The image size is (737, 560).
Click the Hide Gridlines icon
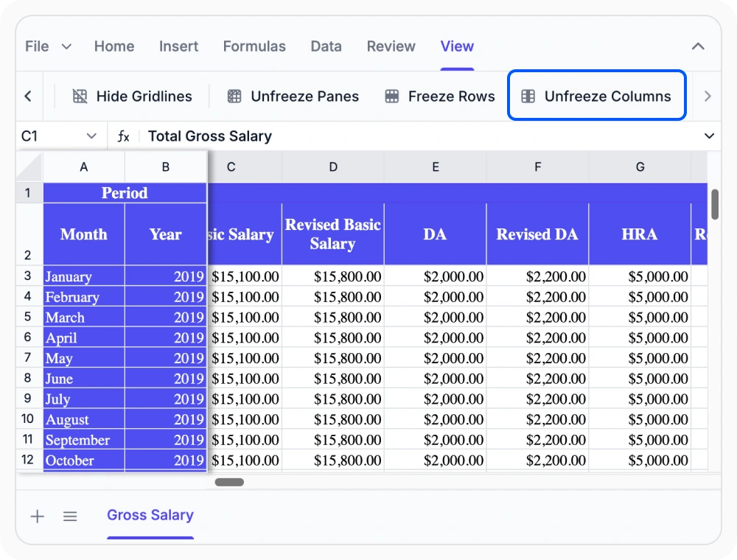(80, 97)
